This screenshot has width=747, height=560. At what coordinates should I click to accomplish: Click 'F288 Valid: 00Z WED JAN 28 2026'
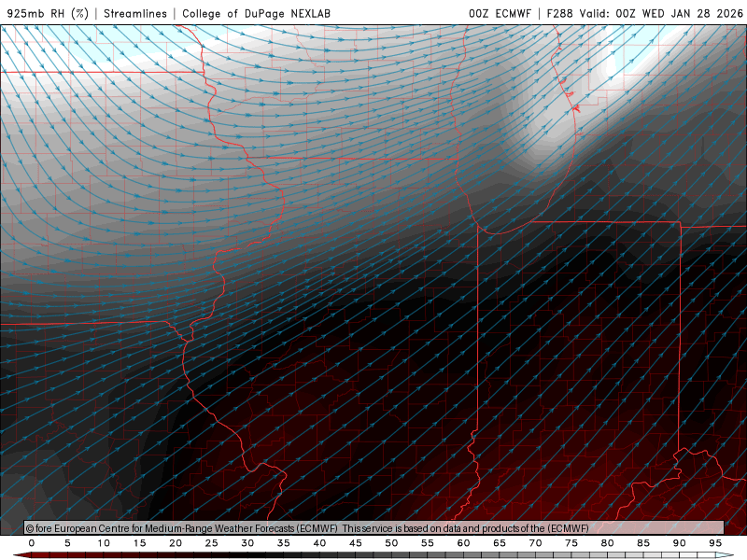tap(645, 13)
